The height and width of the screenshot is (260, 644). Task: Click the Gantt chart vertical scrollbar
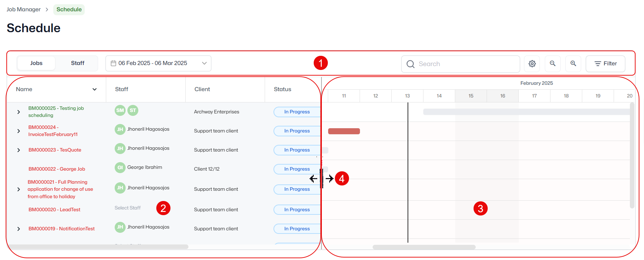click(x=632, y=155)
